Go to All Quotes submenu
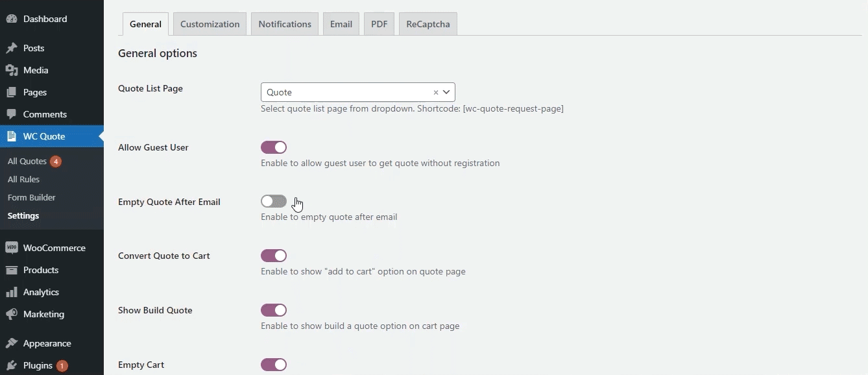Image resolution: width=868 pixels, height=375 pixels. click(27, 161)
